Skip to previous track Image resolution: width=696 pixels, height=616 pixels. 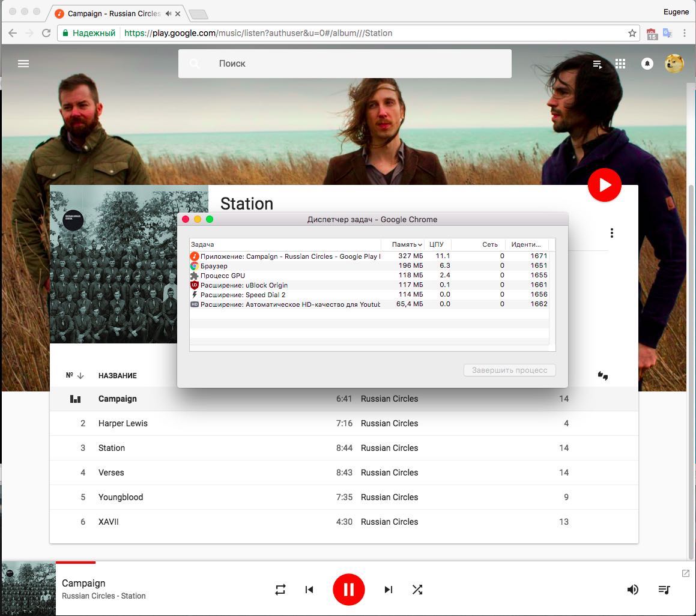click(309, 590)
